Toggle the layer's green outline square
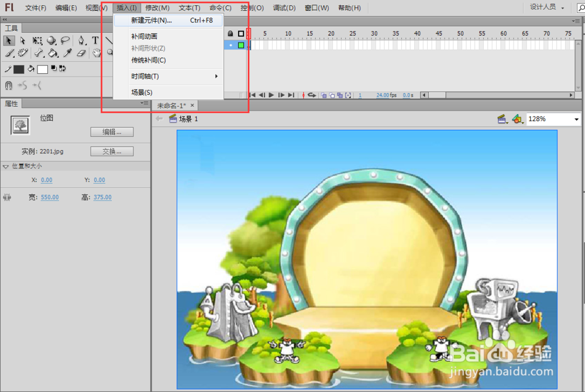The image size is (585, 392). [241, 45]
